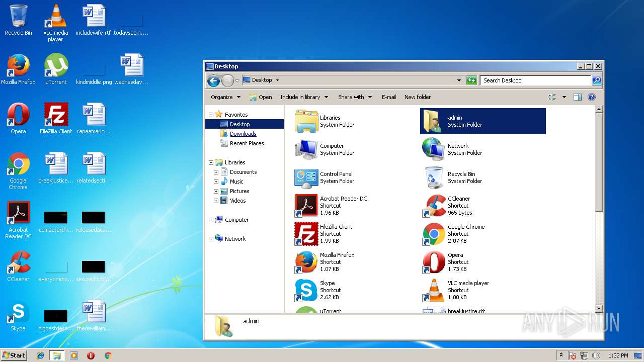Open Include in library dropdown
The height and width of the screenshot is (362, 644).
304,97
